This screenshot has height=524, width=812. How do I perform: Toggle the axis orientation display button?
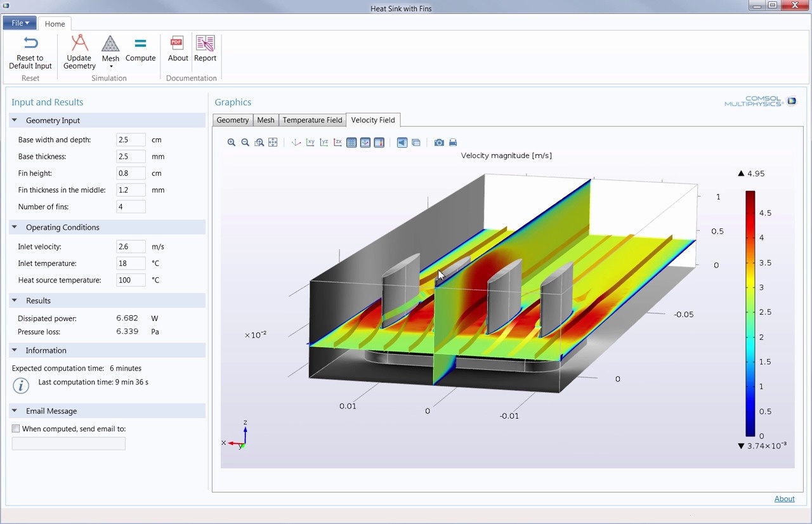(x=365, y=143)
